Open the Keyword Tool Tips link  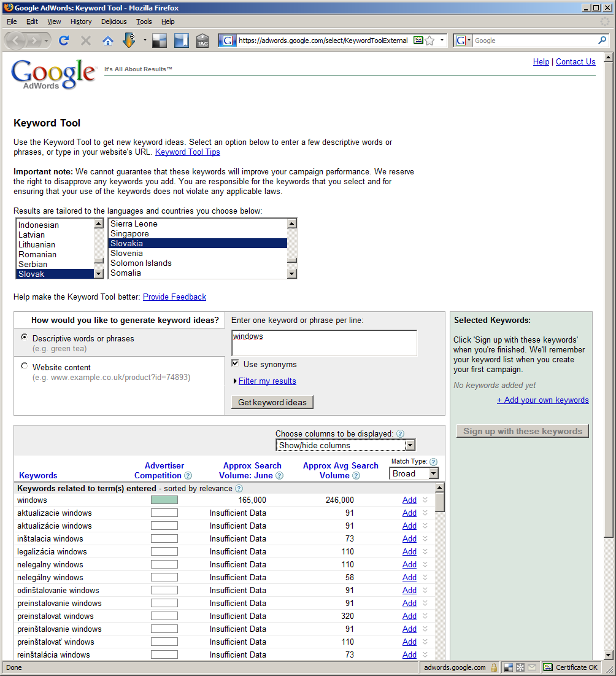click(x=187, y=152)
